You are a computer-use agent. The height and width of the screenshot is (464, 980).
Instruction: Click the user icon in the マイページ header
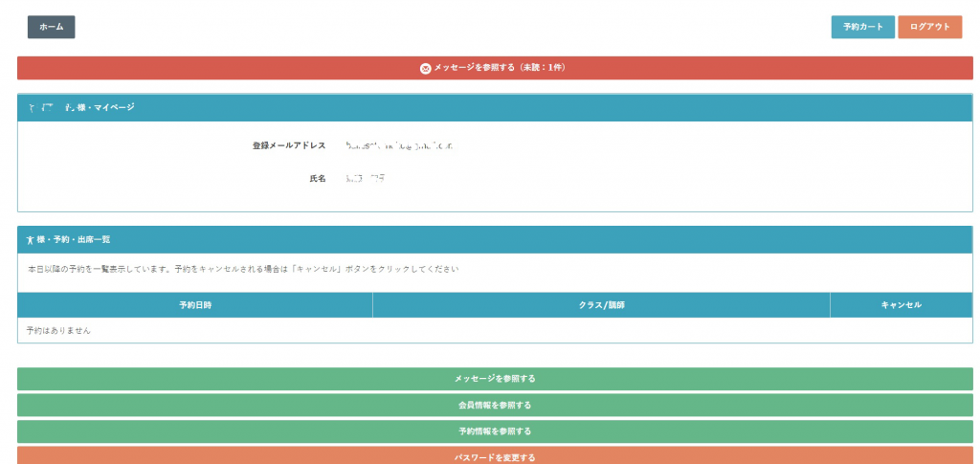pyautogui.click(x=32, y=107)
